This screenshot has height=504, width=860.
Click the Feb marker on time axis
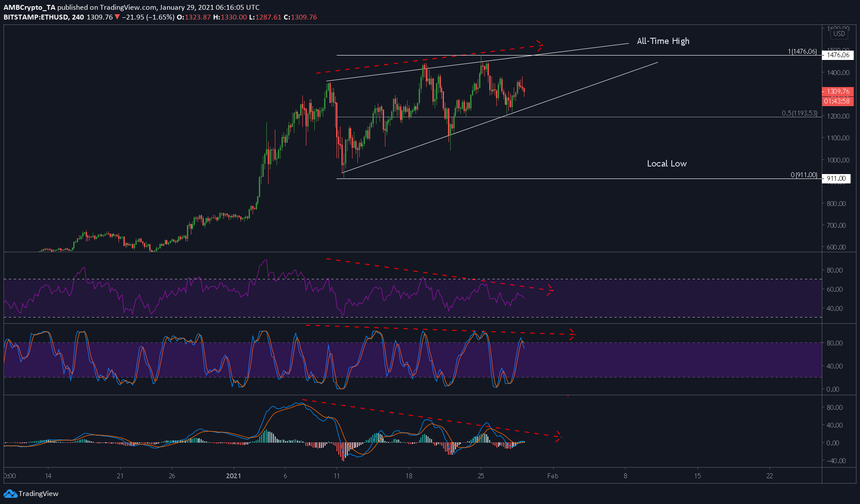click(553, 476)
